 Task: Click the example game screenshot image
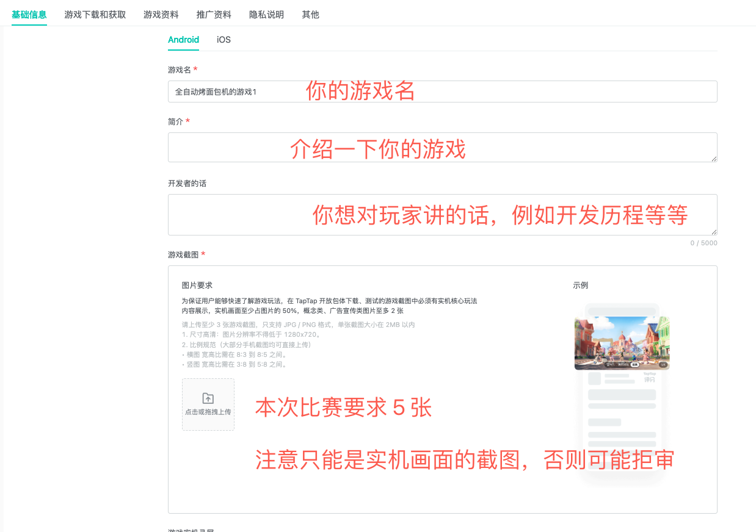[x=622, y=343]
